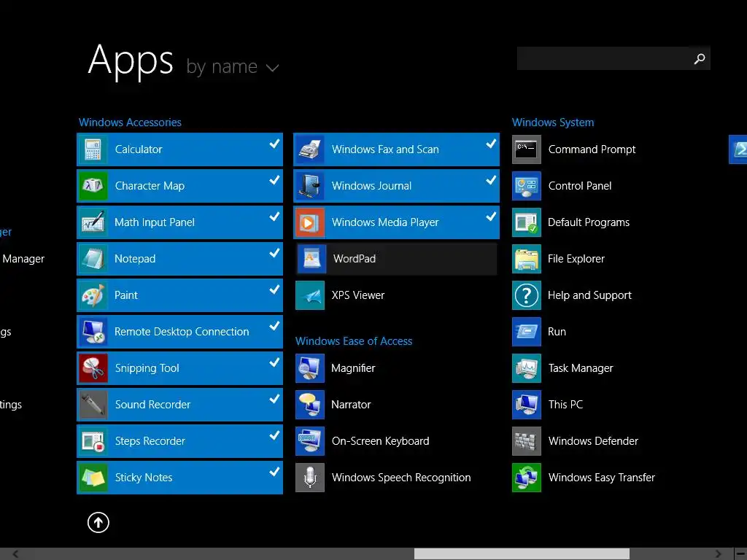The image size is (747, 560).
Task: Click the partially visible PowerShell tile icon
Action: click(x=738, y=149)
